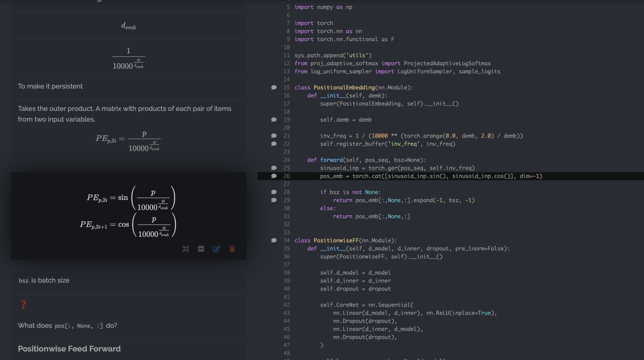Open comment bubble on line 15
Image resolution: width=644 pixels, height=360 pixels.
point(274,87)
